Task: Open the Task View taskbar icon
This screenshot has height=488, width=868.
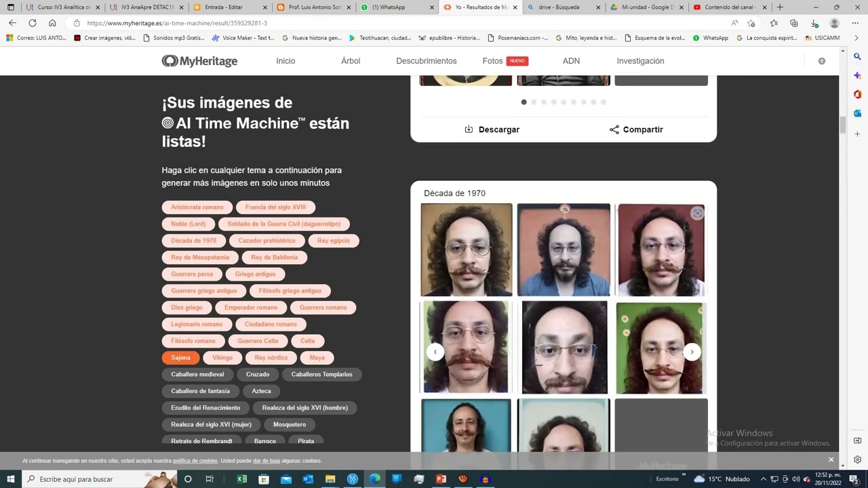Action: tap(210, 479)
